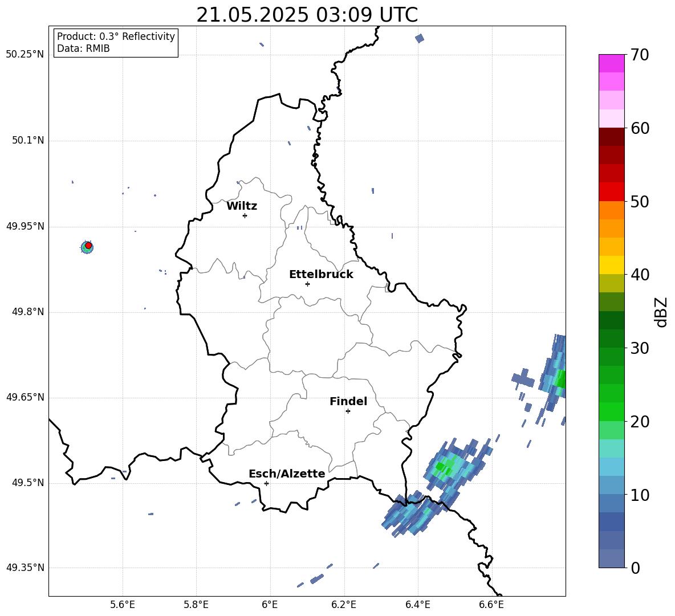Click the 50.1°N latitude label
Image resolution: width=675 pixels, height=616 pixels.
pyautogui.click(x=28, y=141)
